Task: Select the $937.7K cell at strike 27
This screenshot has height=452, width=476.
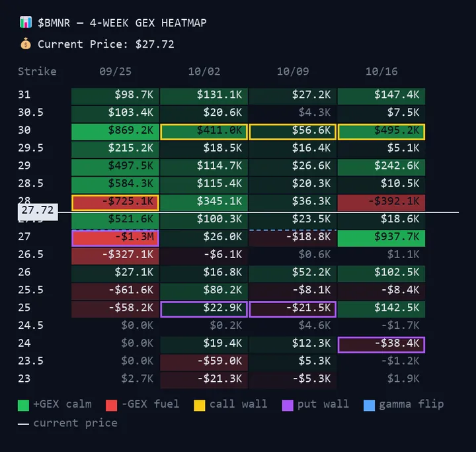Action: click(381, 238)
